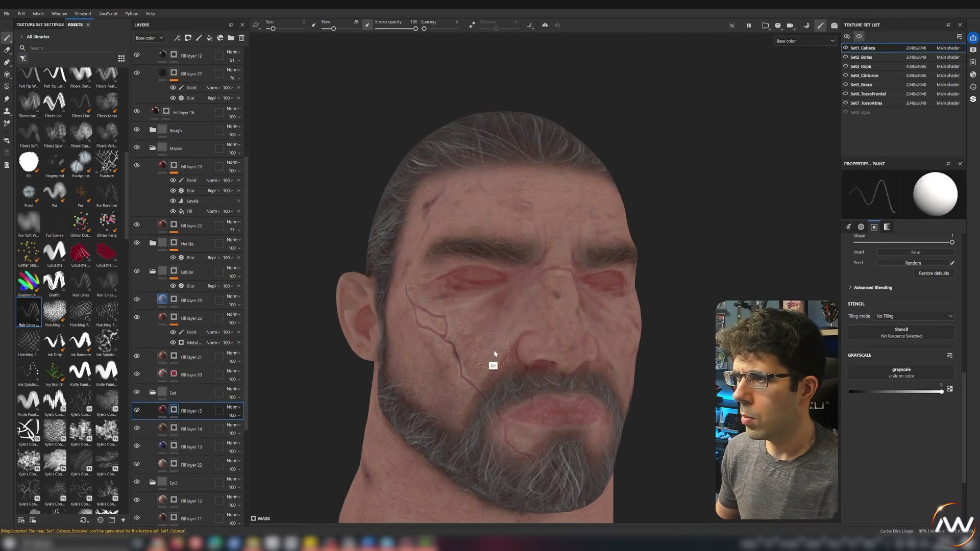The height and width of the screenshot is (551, 980).
Task: Click the add folder icon in Layers
Action: click(231, 38)
